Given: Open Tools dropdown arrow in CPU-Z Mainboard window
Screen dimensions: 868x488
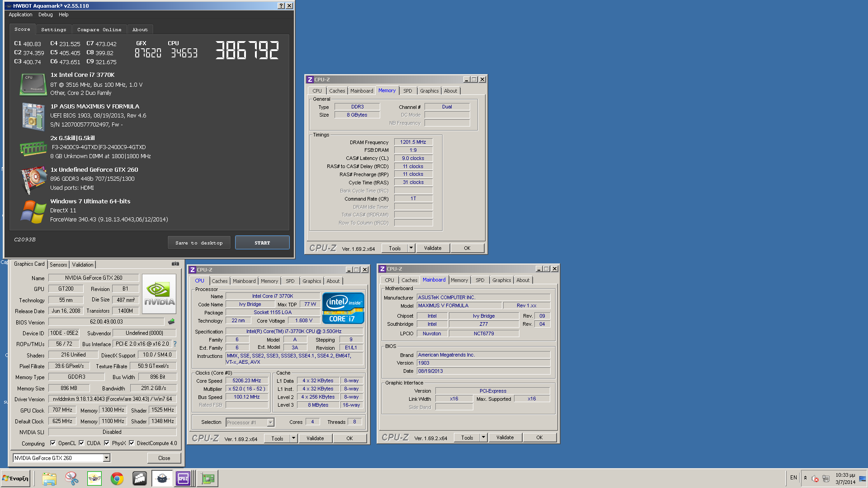Looking at the screenshot, I should point(483,437).
